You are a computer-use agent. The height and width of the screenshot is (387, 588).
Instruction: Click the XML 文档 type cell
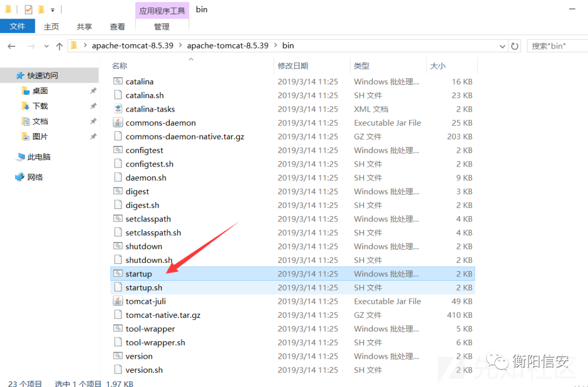tap(371, 109)
